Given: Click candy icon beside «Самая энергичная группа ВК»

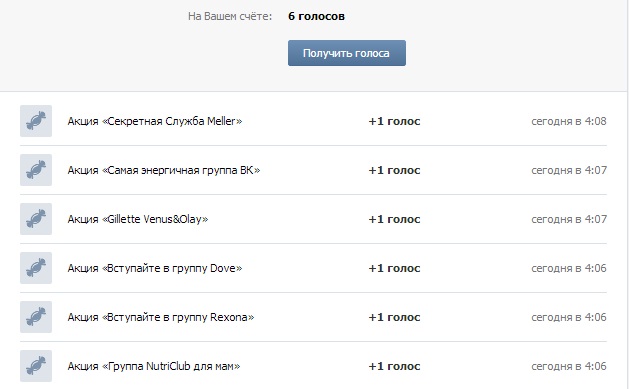Looking at the screenshot, I should tap(36, 170).
